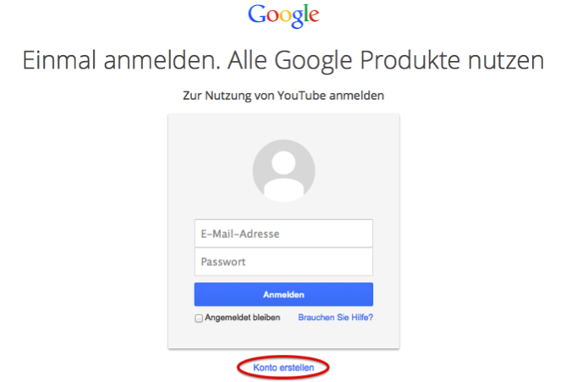
Task: Click the placeholder text E-Mail-Adresse
Action: pos(240,234)
